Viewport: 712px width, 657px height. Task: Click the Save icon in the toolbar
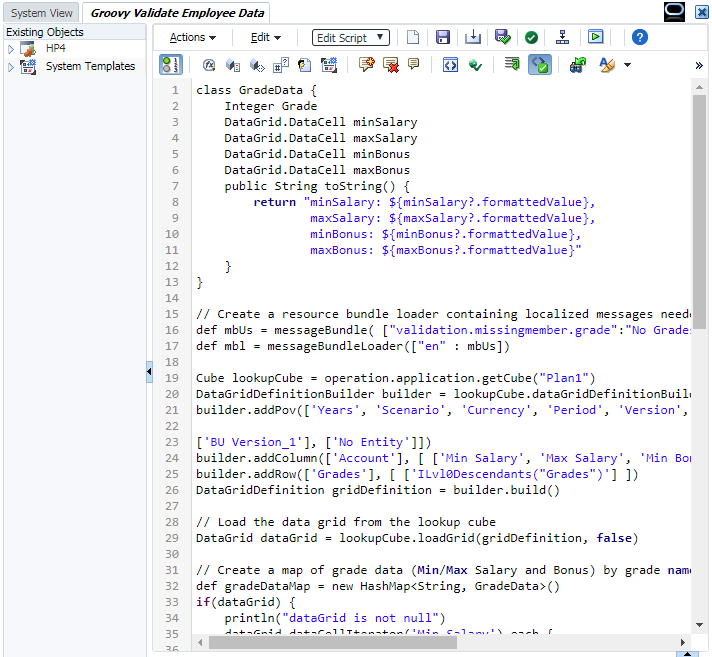[443, 37]
